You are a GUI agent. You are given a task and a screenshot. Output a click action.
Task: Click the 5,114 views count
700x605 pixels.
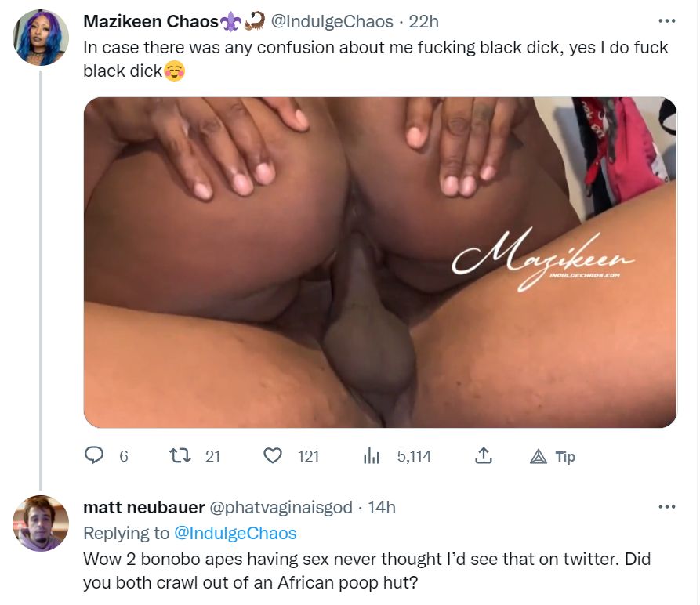pyautogui.click(x=415, y=456)
